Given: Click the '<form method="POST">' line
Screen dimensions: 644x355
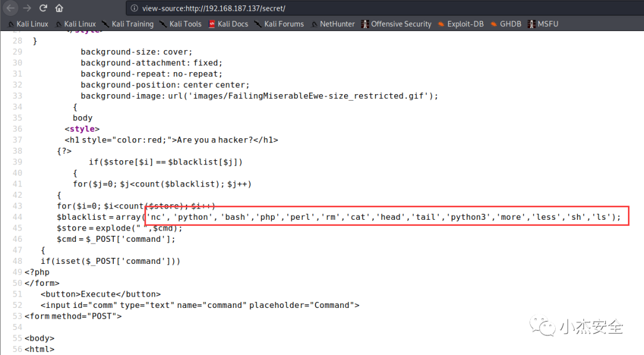Looking at the screenshot, I should [x=73, y=316].
